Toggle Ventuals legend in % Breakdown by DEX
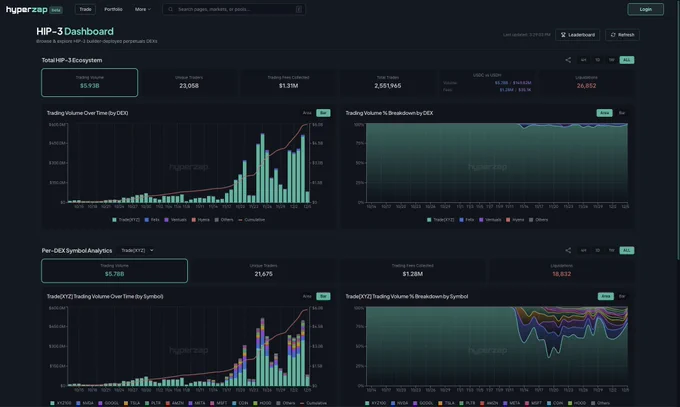The image size is (680, 407). (x=490, y=220)
